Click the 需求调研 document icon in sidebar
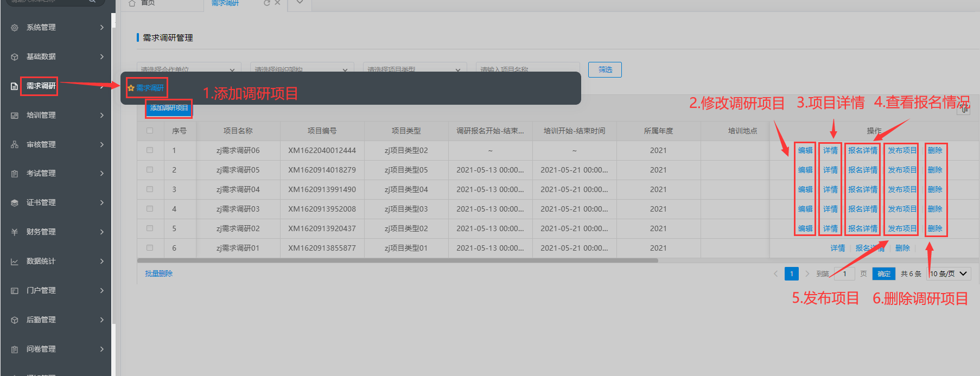 (x=15, y=86)
